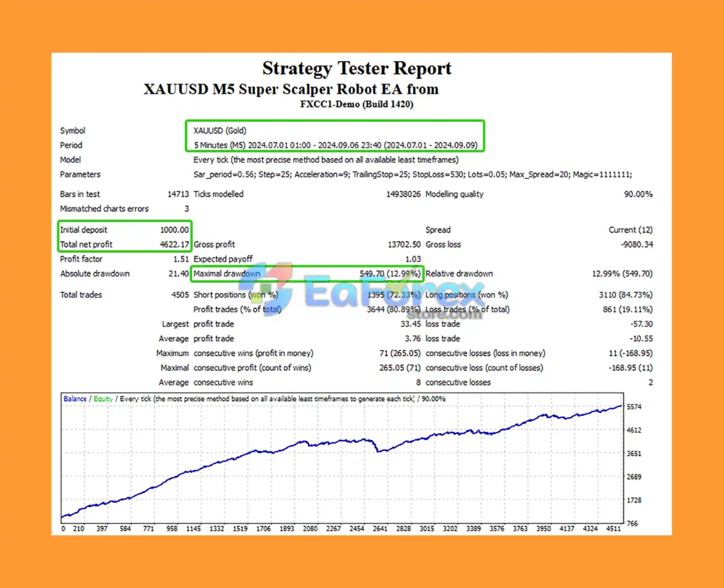
Task: Select the maximal drawdown value "549.70 (12.99%)"
Action: pyautogui.click(x=390, y=274)
